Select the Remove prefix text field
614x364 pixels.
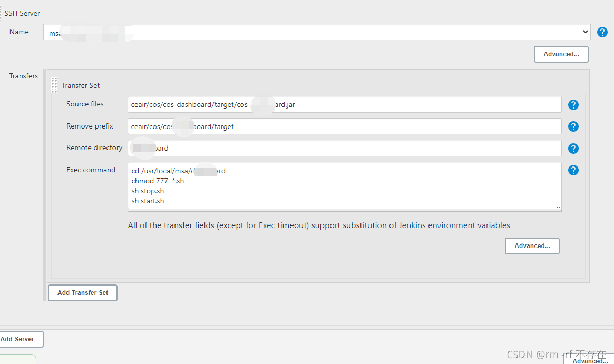[x=343, y=126]
